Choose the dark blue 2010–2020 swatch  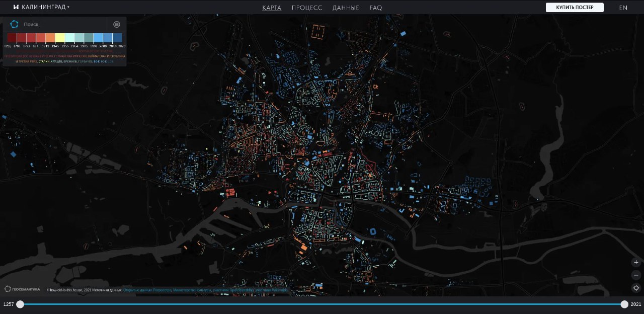click(117, 38)
